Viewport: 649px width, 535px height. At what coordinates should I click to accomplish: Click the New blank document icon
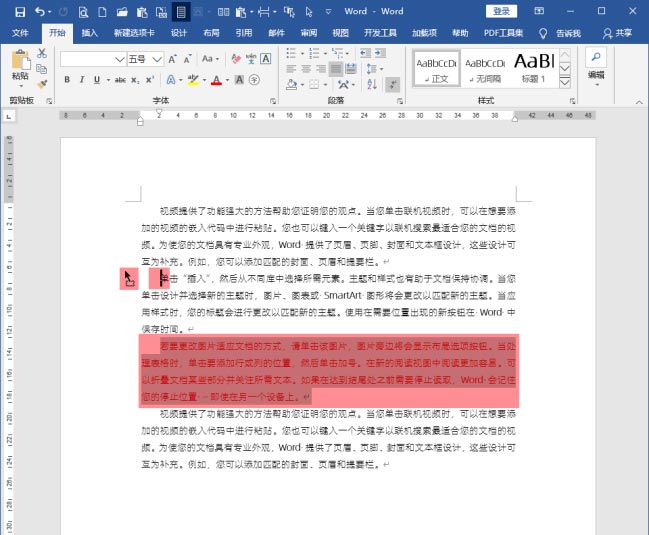pos(102,12)
